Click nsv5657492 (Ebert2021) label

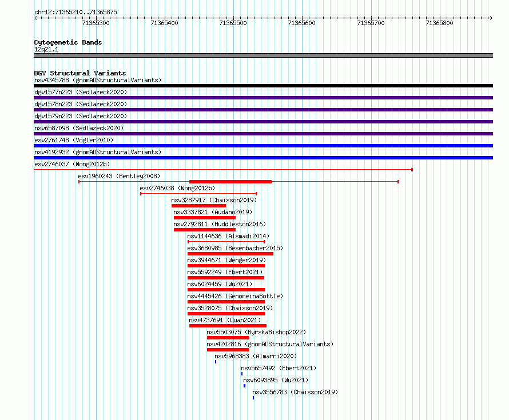278,368
